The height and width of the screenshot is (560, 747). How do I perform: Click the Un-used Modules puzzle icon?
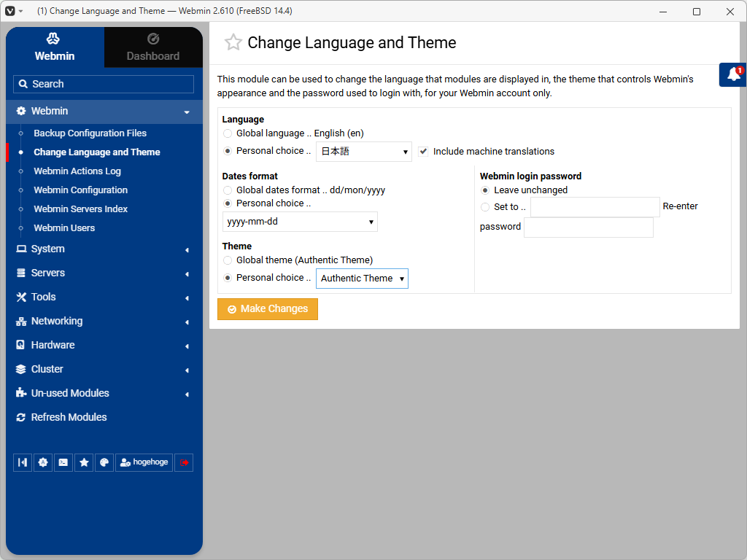[x=21, y=393]
